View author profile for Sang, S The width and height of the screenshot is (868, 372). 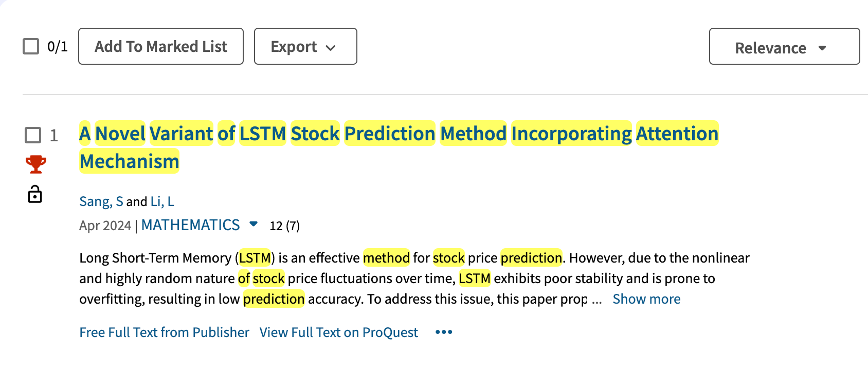coord(101,201)
